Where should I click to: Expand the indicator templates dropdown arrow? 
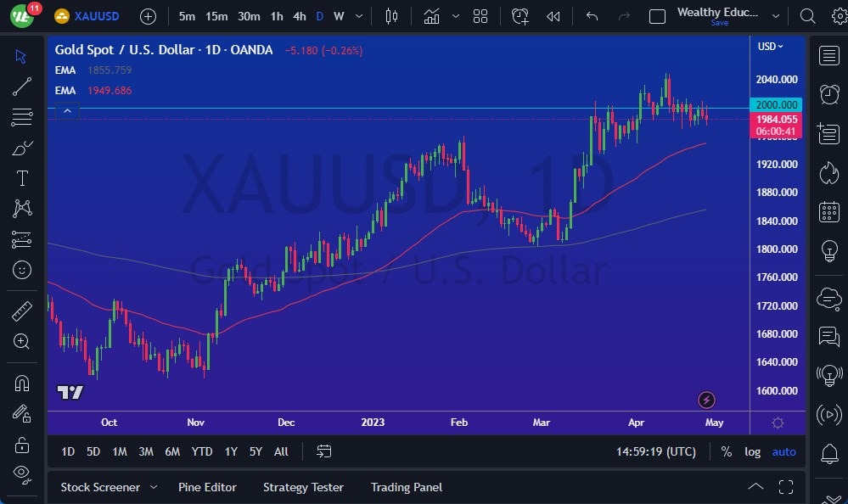tap(456, 16)
